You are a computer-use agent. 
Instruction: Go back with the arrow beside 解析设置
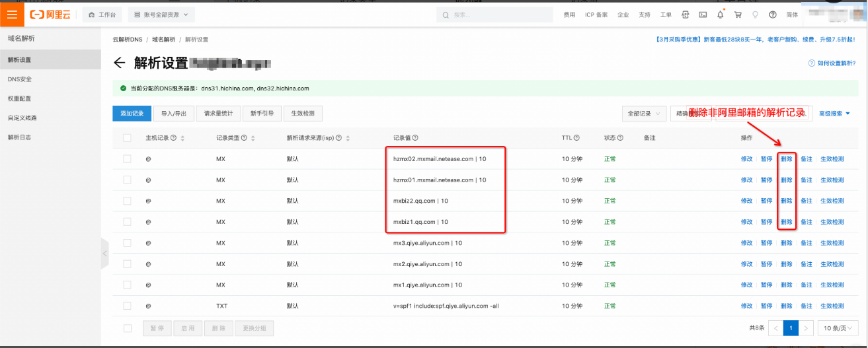pyautogui.click(x=120, y=63)
